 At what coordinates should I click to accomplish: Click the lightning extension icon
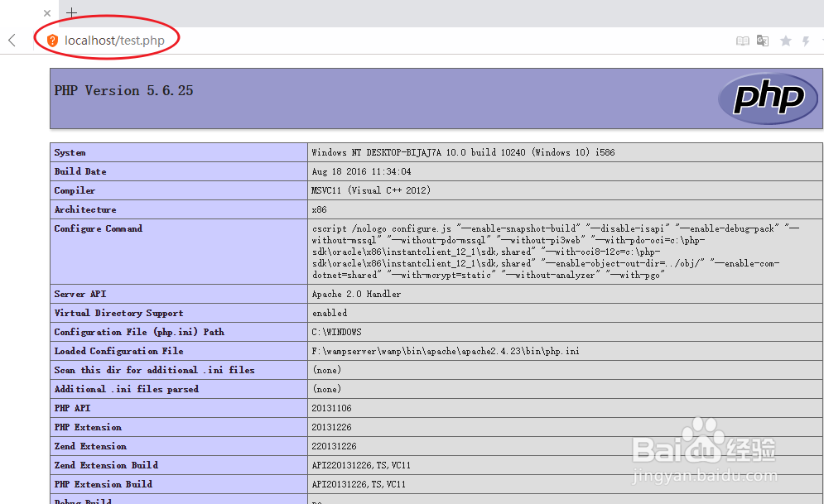pyautogui.click(x=805, y=40)
